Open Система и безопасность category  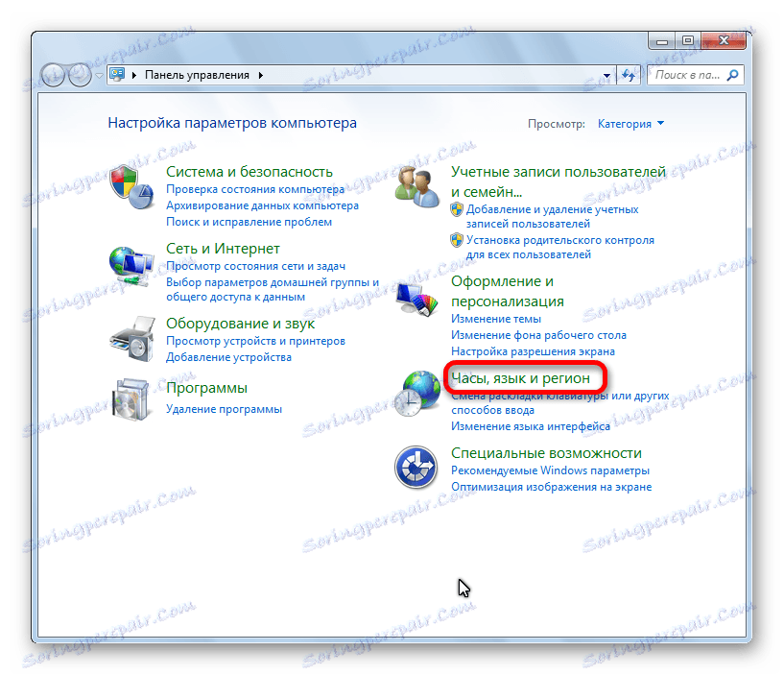point(249,172)
